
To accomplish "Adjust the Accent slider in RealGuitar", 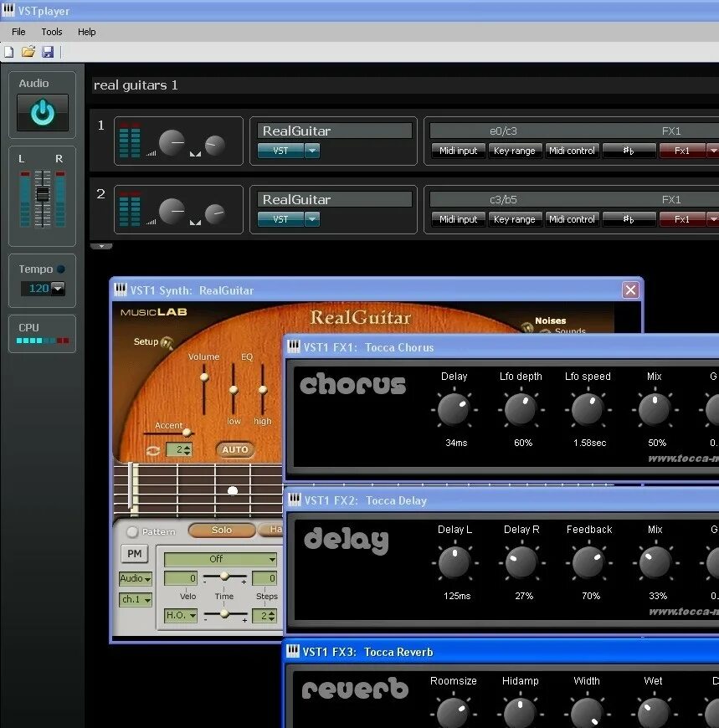I will [x=187, y=433].
